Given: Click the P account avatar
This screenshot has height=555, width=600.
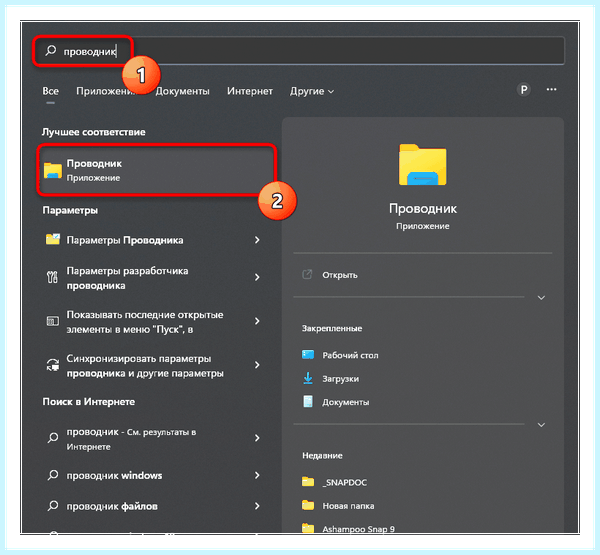Looking at the screenshot, I should 523,90.
